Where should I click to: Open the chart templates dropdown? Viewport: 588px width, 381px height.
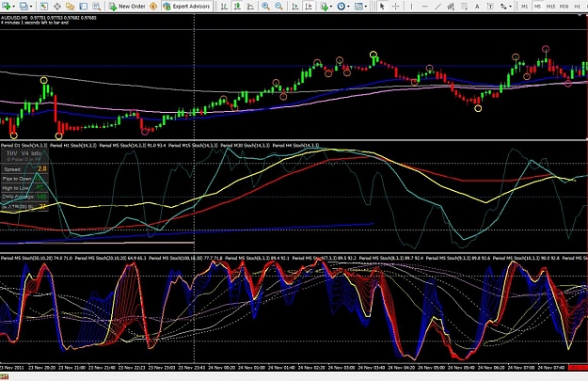366,7
